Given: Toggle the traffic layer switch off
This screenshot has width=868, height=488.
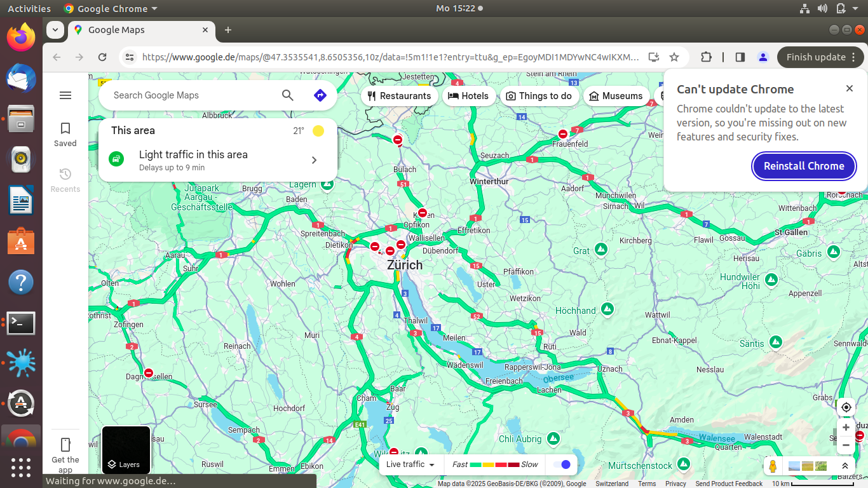Looking at the screenshot, I should (562, 464).
